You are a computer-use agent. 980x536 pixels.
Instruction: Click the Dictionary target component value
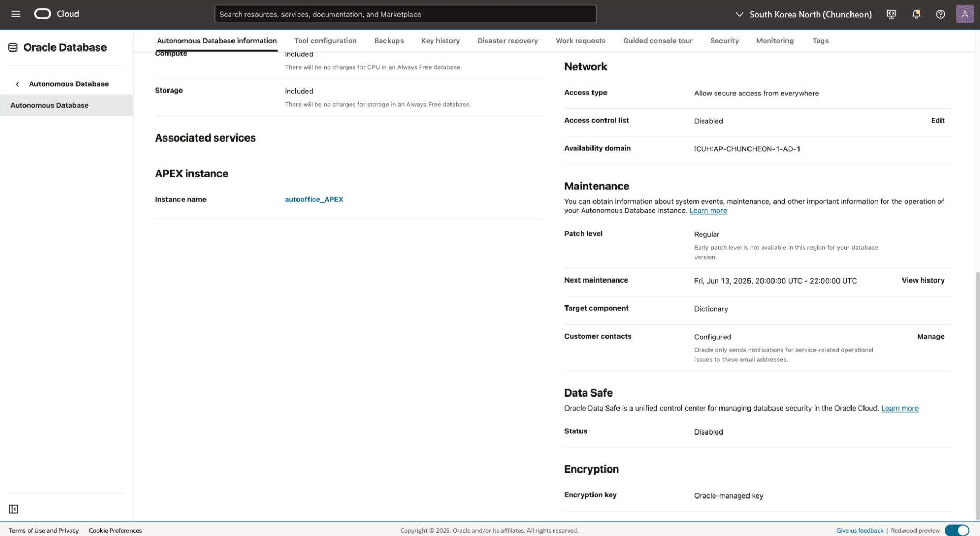pyautogui.click(x=711, y=309)
